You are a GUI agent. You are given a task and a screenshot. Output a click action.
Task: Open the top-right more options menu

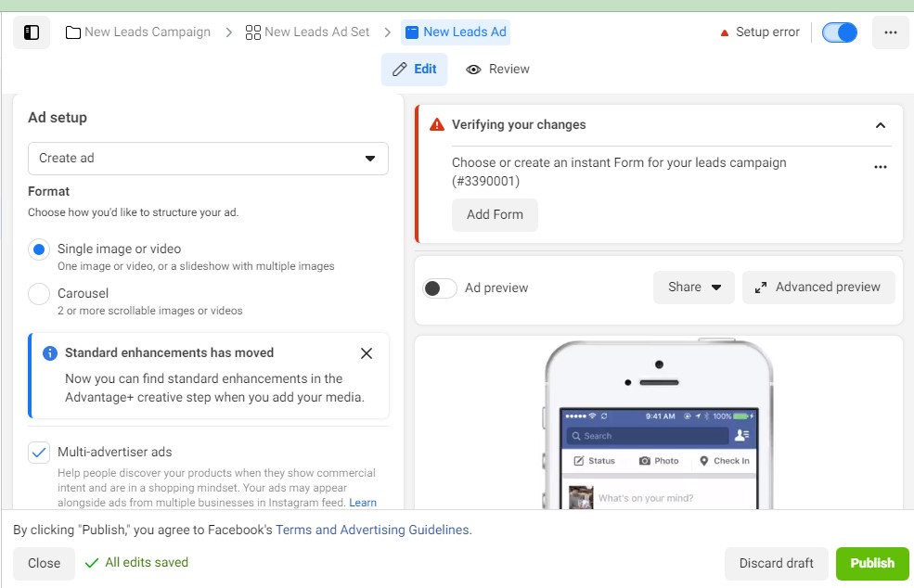890,32
